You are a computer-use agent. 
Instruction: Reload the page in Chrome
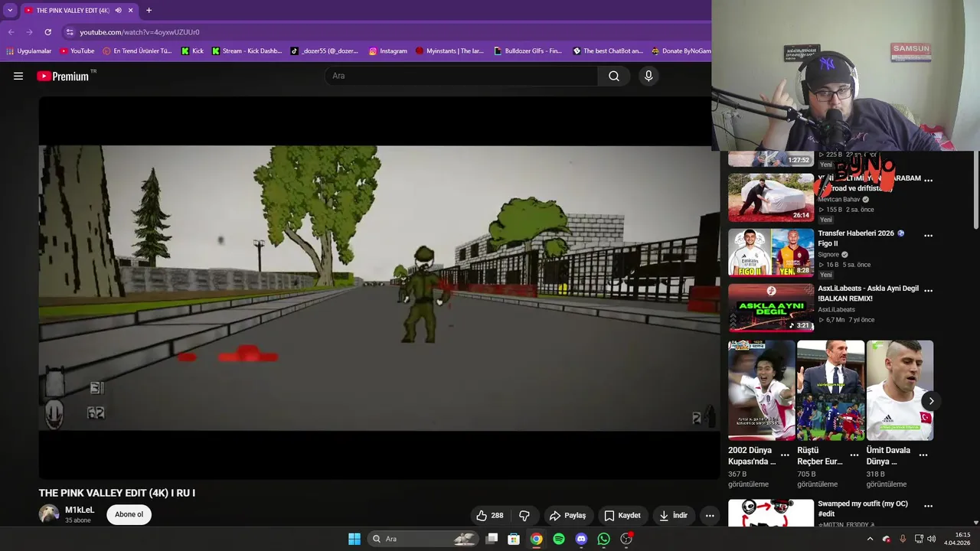pos(47,32)
